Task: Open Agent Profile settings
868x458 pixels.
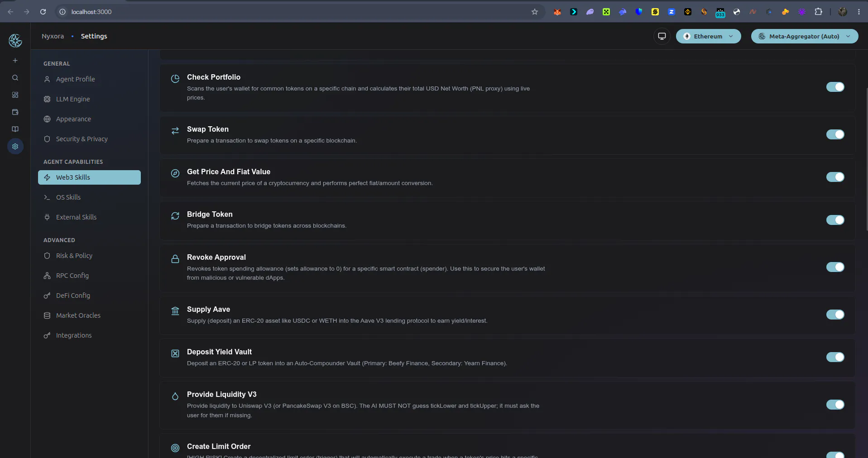Action: [x=89, y=79]
